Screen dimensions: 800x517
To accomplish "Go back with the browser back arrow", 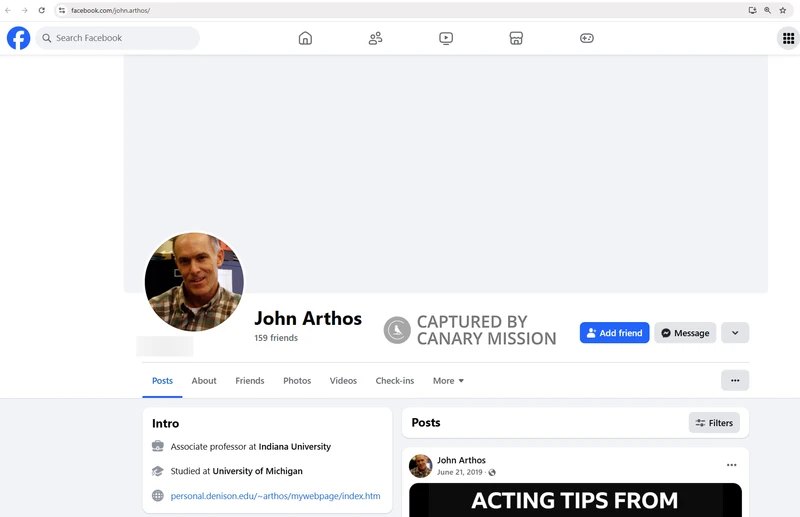I will pos(8,10).
